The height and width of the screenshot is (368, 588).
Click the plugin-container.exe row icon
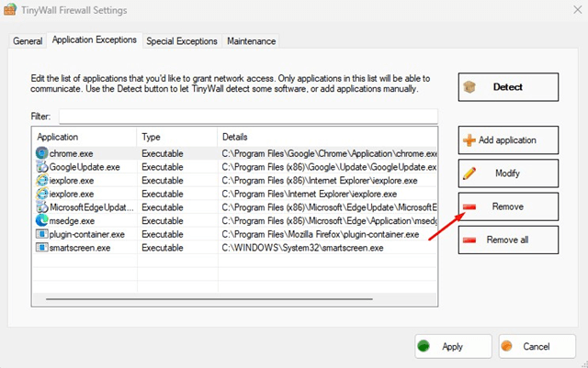[x=41, y=234]
